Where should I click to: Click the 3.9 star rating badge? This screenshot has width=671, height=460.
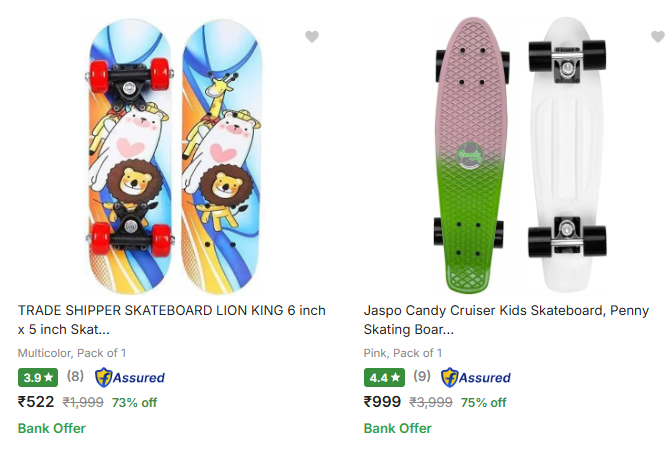click(38, 378)
